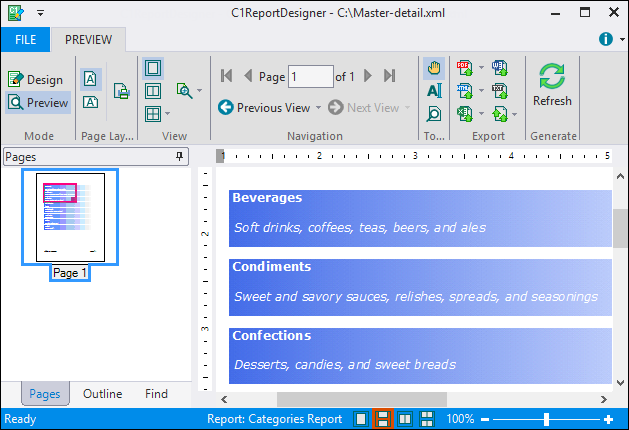
Task: Open the help info icon
Action: tap(605, 39)
